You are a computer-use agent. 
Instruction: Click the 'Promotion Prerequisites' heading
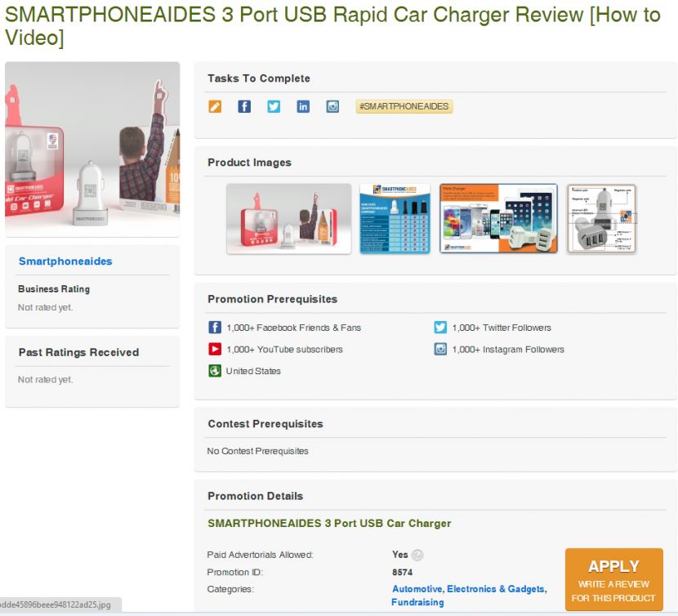coord(272,299)
